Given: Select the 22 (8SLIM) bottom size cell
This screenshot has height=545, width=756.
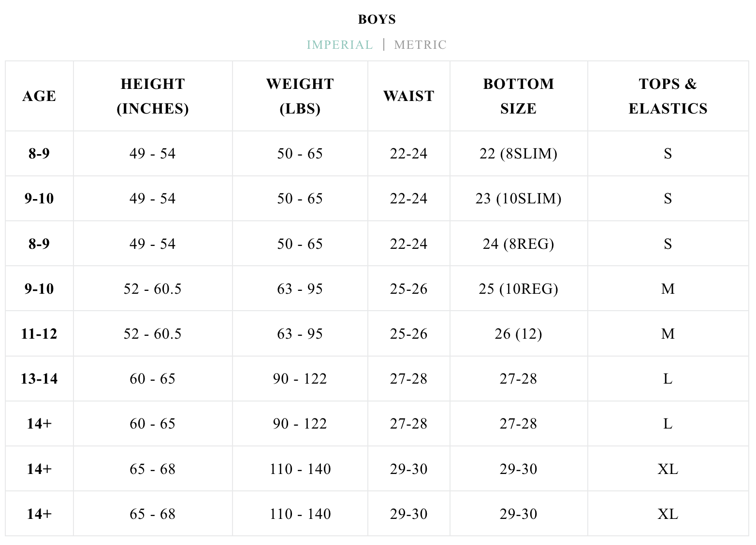Looking at the screenshot, I should (x=518, y=154).
